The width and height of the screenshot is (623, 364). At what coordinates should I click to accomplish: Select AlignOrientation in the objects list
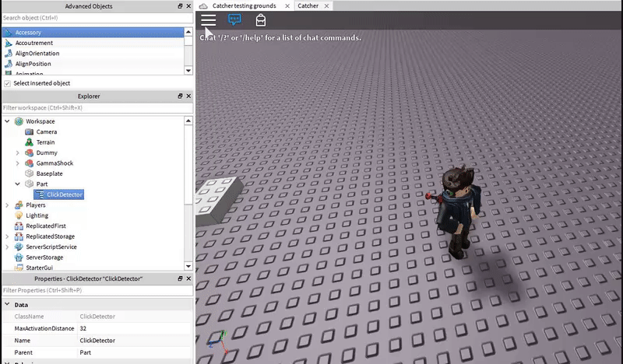coord(93,53)
